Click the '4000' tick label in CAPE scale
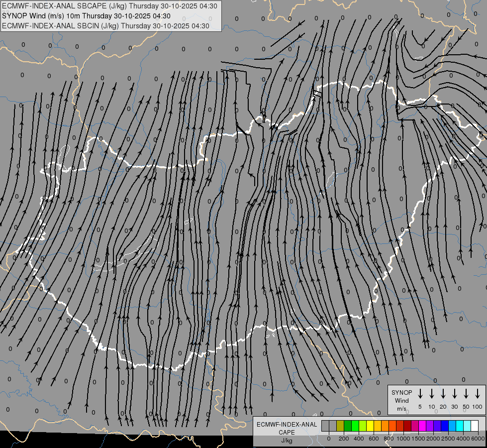This screenshot has width=487, height=448. coord(463,439)
